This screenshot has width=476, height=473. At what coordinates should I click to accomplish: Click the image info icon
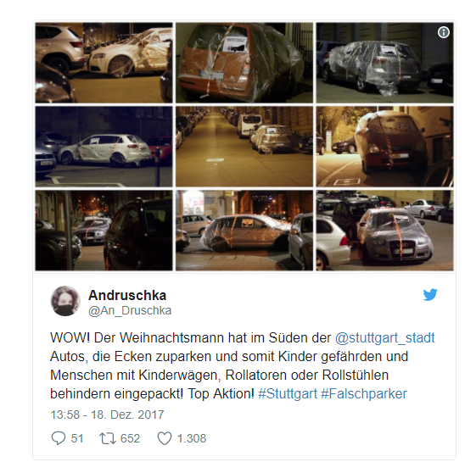[444, 32]
